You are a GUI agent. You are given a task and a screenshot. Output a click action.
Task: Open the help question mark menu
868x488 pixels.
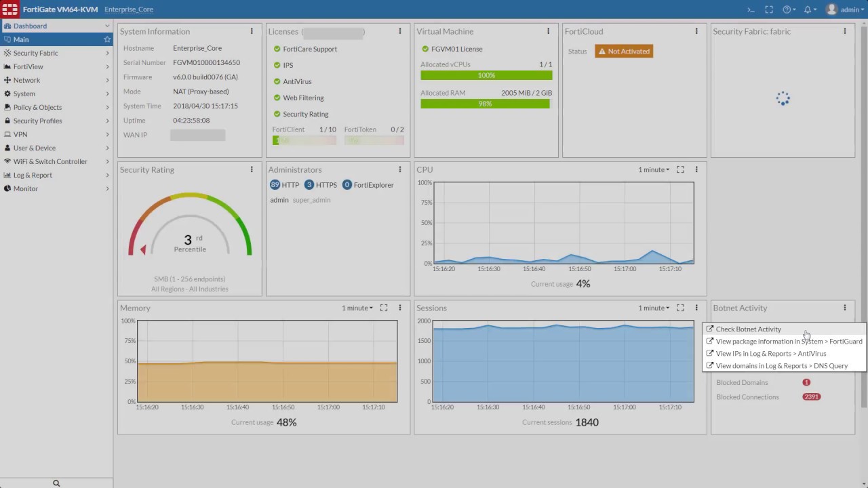click(789, 9)
